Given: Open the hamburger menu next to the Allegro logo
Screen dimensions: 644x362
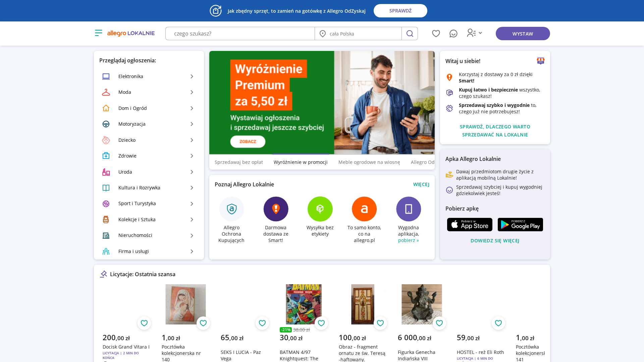Looking at the screenshot, I should click(99, 33).
